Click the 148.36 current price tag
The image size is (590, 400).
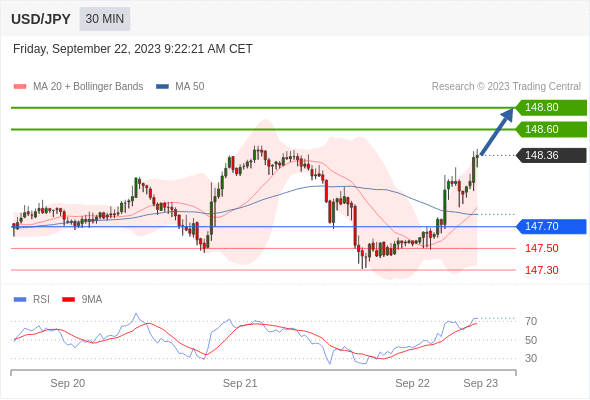click(551, 155)
